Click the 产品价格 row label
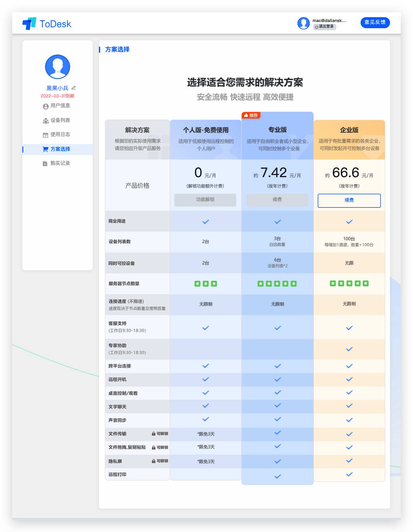 (x=137, y=186)
